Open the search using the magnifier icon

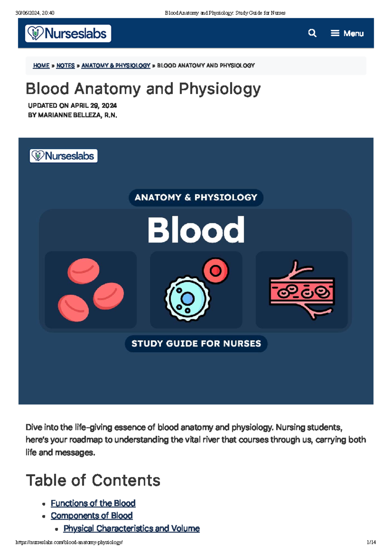pos(312,33)
